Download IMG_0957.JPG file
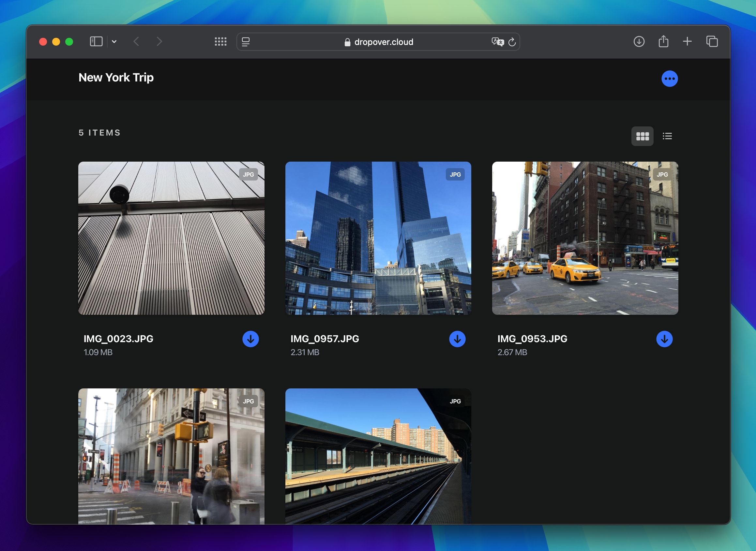Screen dimensions: 756x551 [x=457, y=338]
